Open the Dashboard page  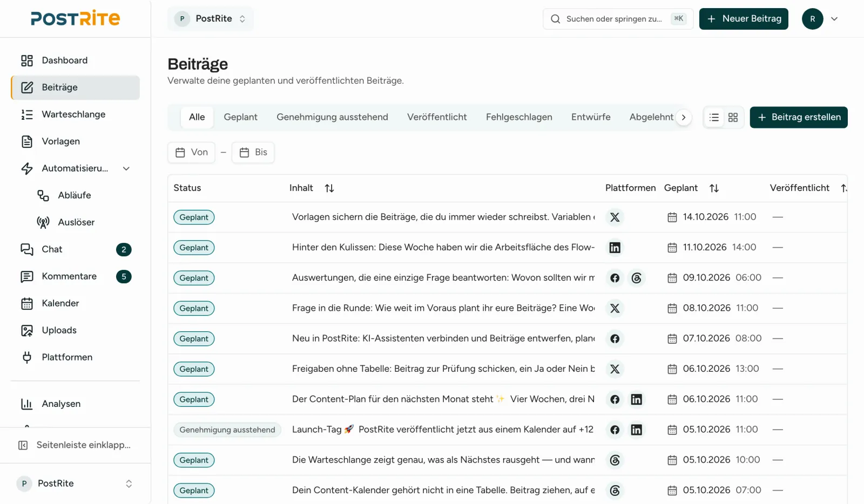pos(75,60)
